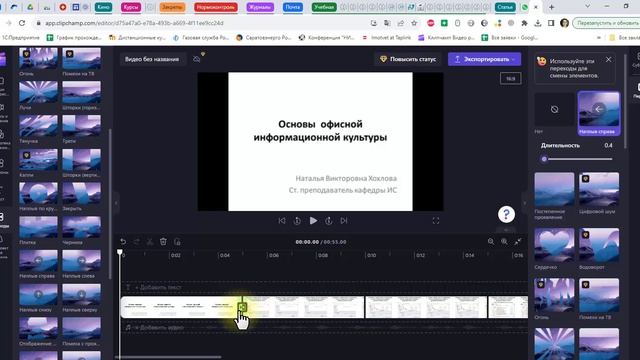
Task: Click the transition icon between timeline clips
Action: [x=242, y=307]
